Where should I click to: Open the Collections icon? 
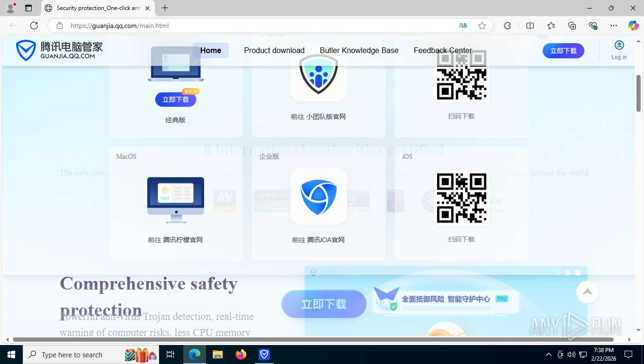572,26
